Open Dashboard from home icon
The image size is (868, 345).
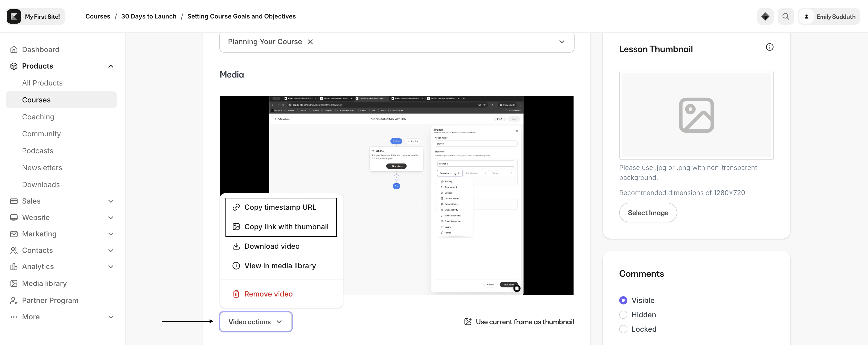pyautogui.click(x=14, y=50)
